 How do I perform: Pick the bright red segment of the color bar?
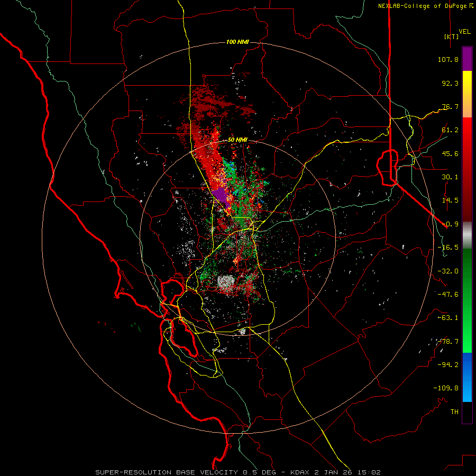[467, 134]
